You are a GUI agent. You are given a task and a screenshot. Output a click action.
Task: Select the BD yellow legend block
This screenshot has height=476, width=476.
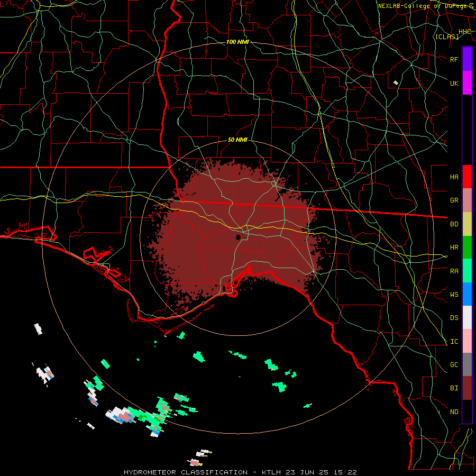[467, 224]
